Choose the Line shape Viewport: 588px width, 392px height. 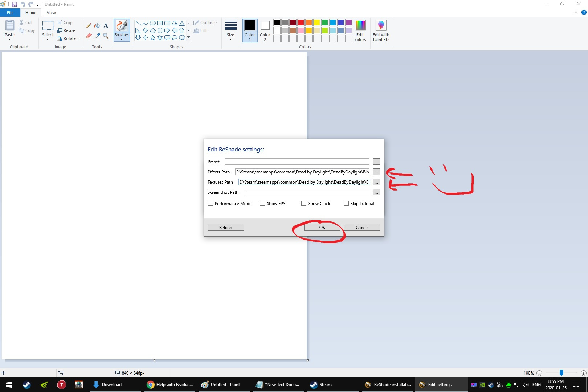pos(138,23)
